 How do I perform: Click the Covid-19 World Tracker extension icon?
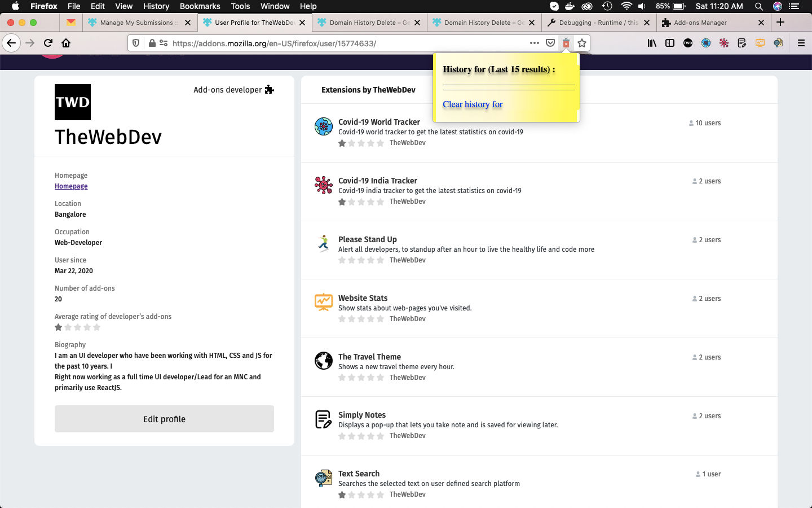pos(324,126)
